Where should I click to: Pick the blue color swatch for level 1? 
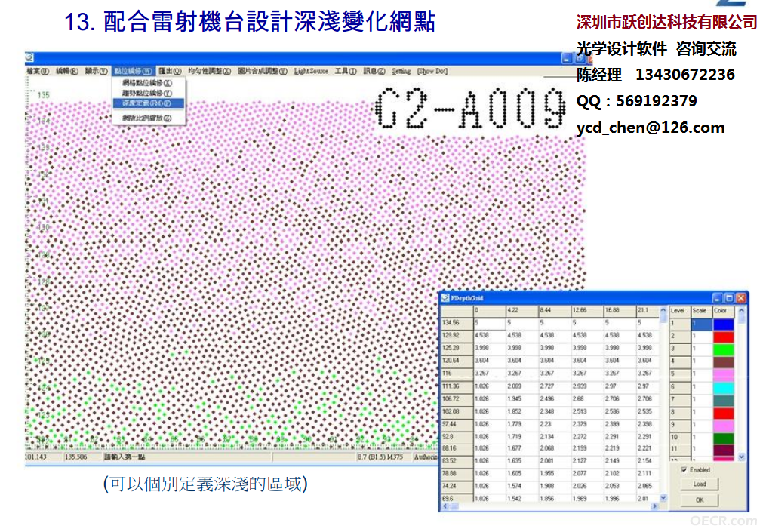[724, 324]
